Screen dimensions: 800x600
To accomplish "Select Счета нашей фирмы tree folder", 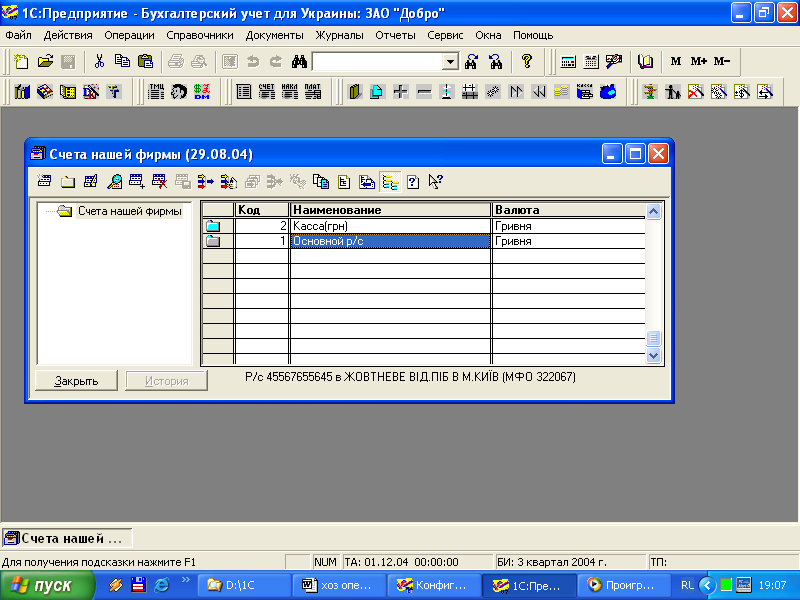I will click(x=129, y=211).
